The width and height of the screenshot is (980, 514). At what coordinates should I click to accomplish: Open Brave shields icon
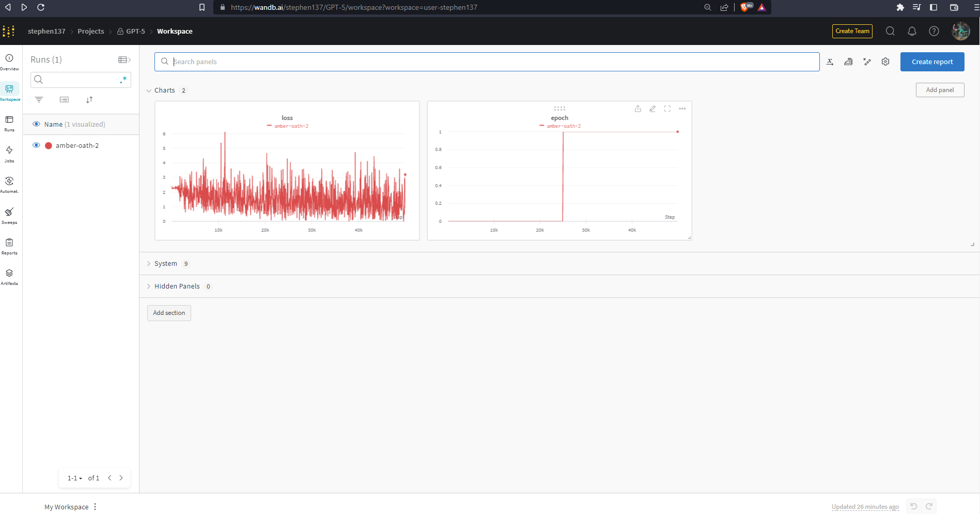point(745,7)
